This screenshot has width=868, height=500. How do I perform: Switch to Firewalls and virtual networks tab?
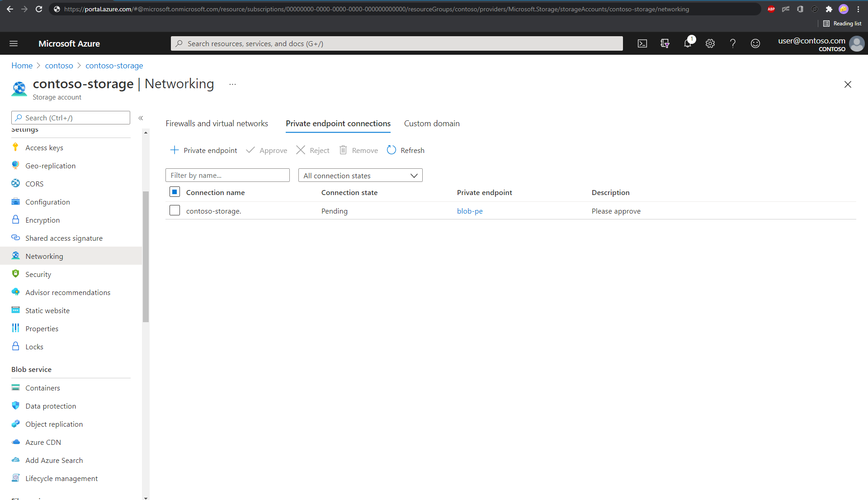(217, 124)
